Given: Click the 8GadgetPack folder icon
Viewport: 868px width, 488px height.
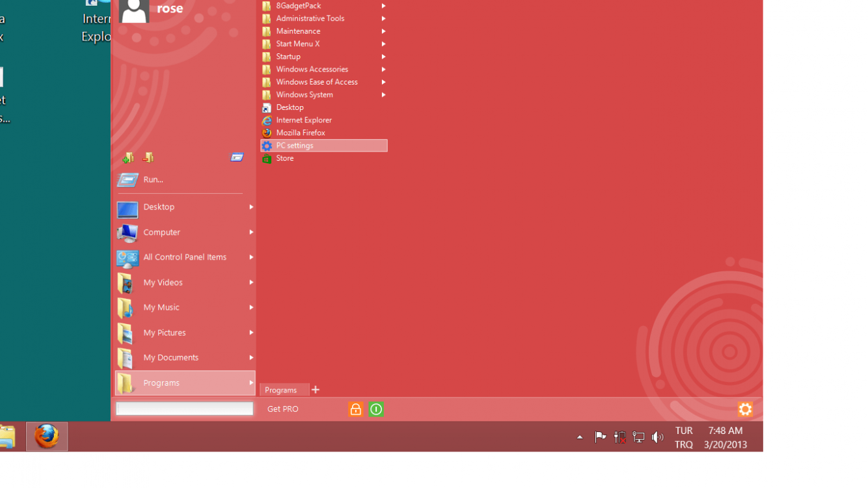Looking at the screenshot, I should 267,6.
